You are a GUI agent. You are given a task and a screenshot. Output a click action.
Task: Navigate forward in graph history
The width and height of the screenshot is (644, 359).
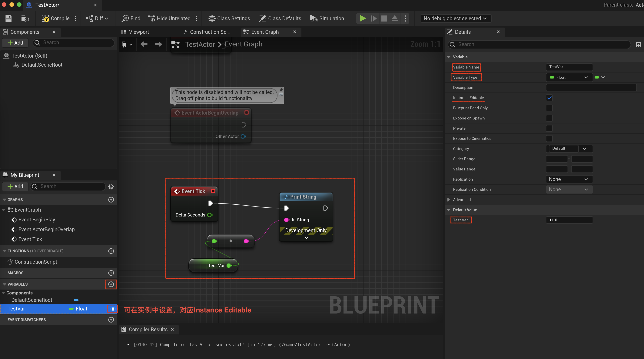click(x=158, y=44)
